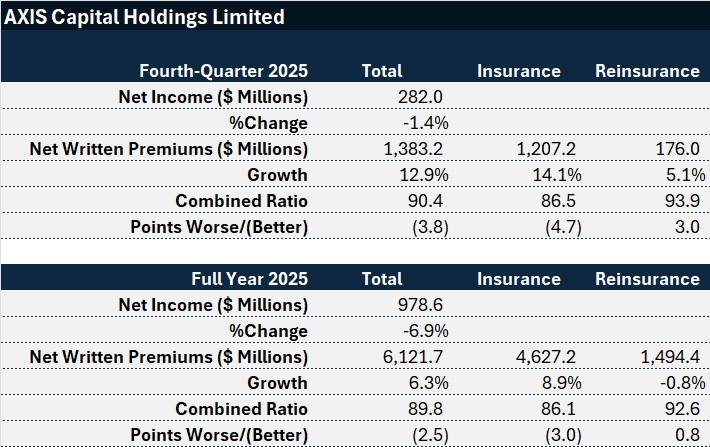Screen dimensions: 710x447
Task: Select the (3.0) Insurance points cell
Action: pyautogui.click(x=540, y=435)
